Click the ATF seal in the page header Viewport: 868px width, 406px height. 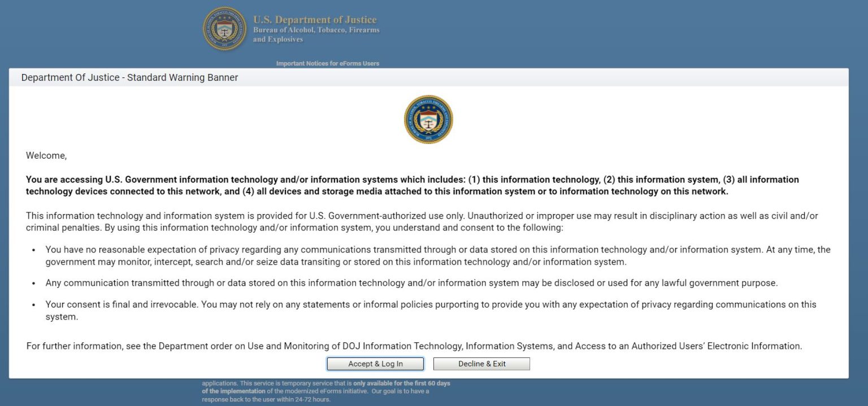224,29
